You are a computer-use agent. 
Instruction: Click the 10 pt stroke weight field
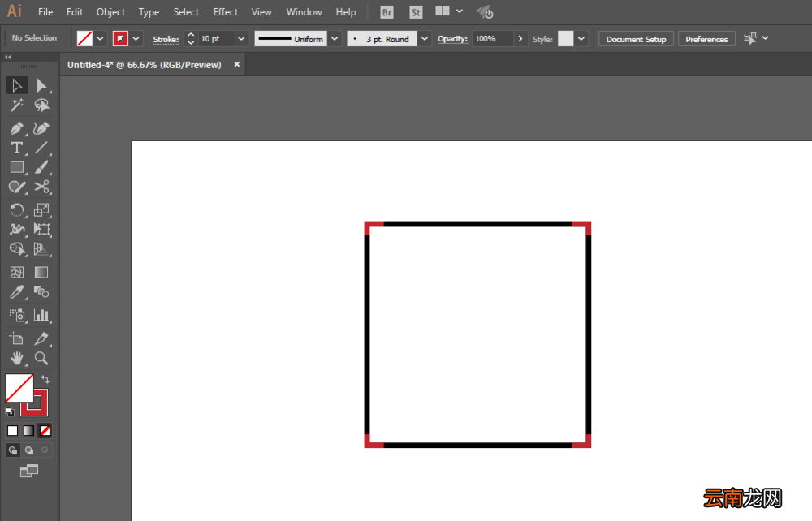[x=217, y=39]
